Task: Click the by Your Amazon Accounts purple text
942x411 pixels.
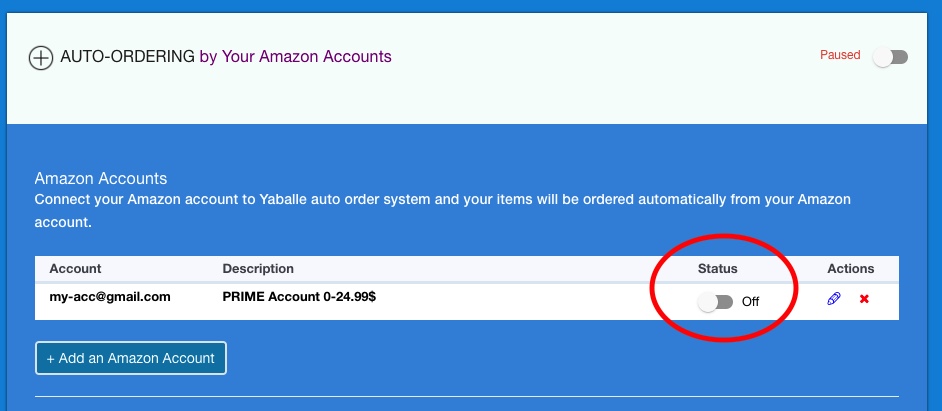Action: pyautogui.click(x=296, y=57)
